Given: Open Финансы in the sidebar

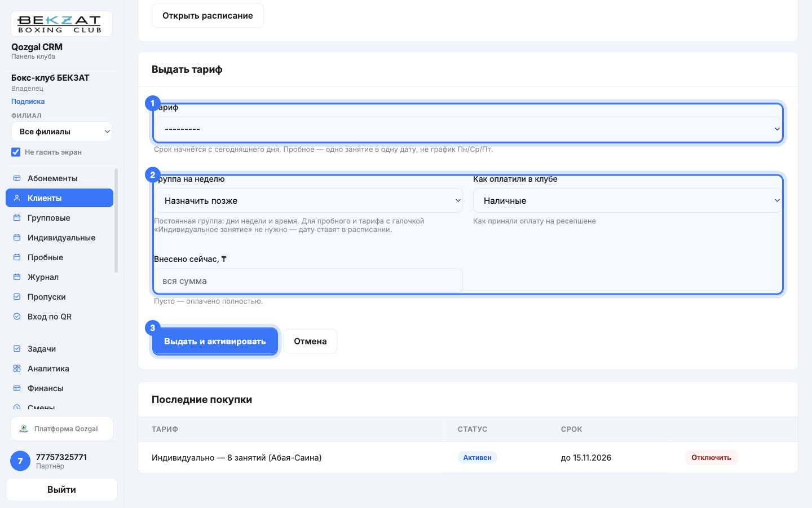Looking at the screenshot, I should pyautogui.click(x=59, y=388).
